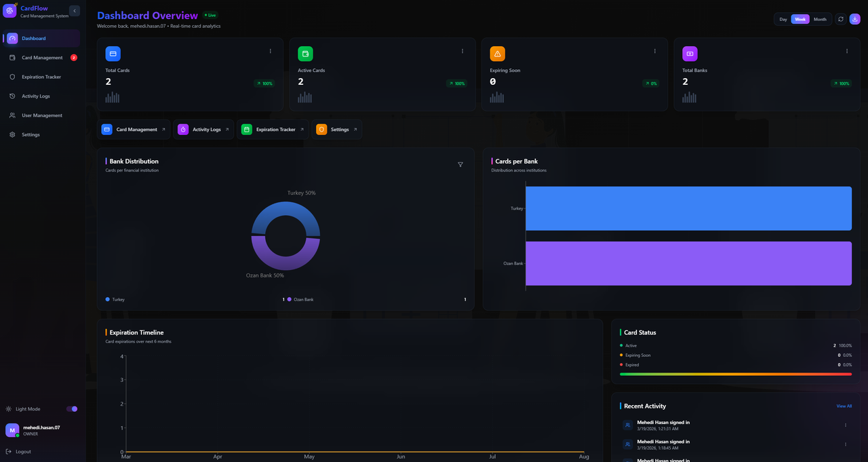Click the 100% trend badge on Total Cards
The height and width of the screenshot is (462, 868).
(264, 83)
